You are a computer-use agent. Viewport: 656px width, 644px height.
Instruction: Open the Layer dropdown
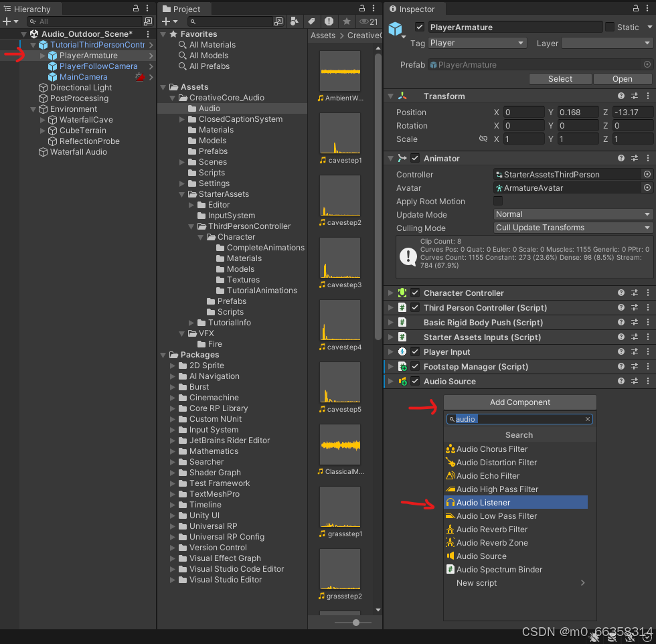coord(606,43)
